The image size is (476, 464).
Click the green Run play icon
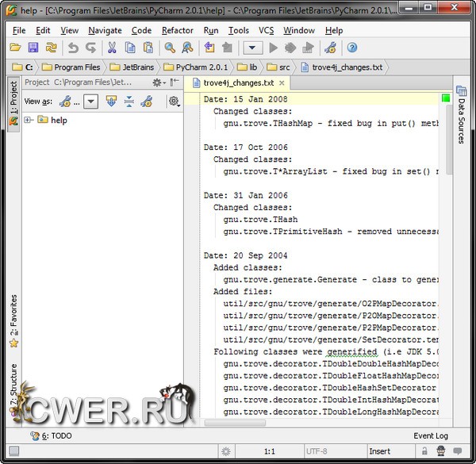click(273, 48)
